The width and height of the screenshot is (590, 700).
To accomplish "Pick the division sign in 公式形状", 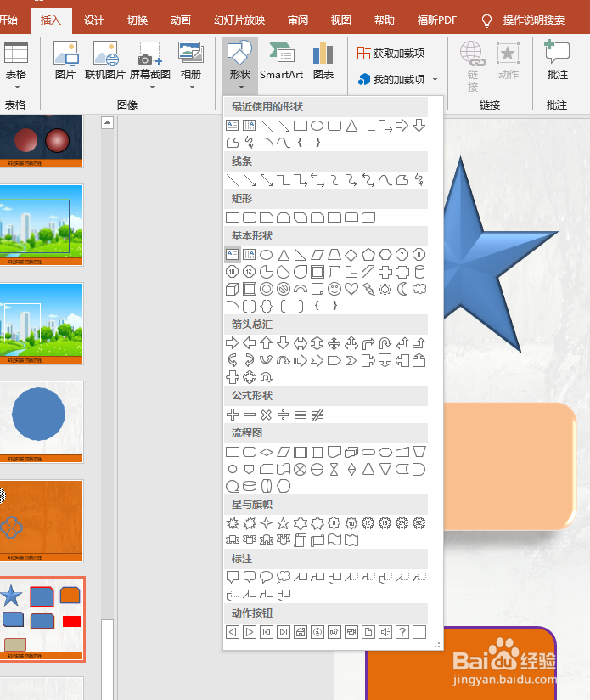I will (284, 415).
